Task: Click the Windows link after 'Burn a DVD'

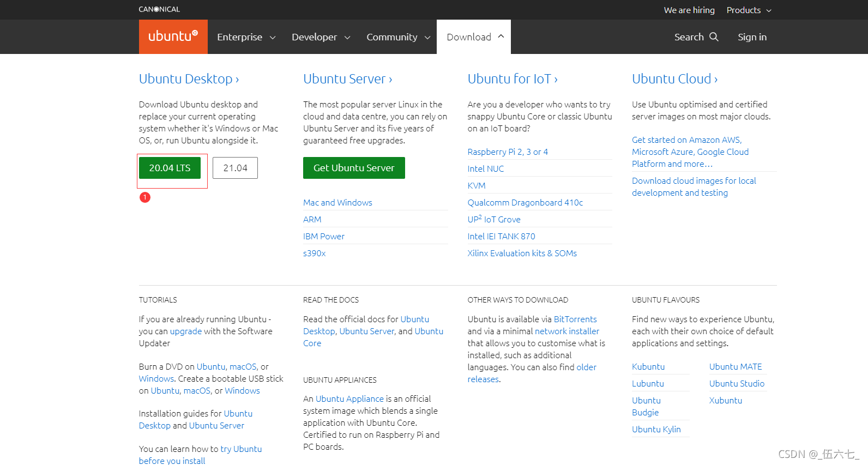Action: point(156,378)
